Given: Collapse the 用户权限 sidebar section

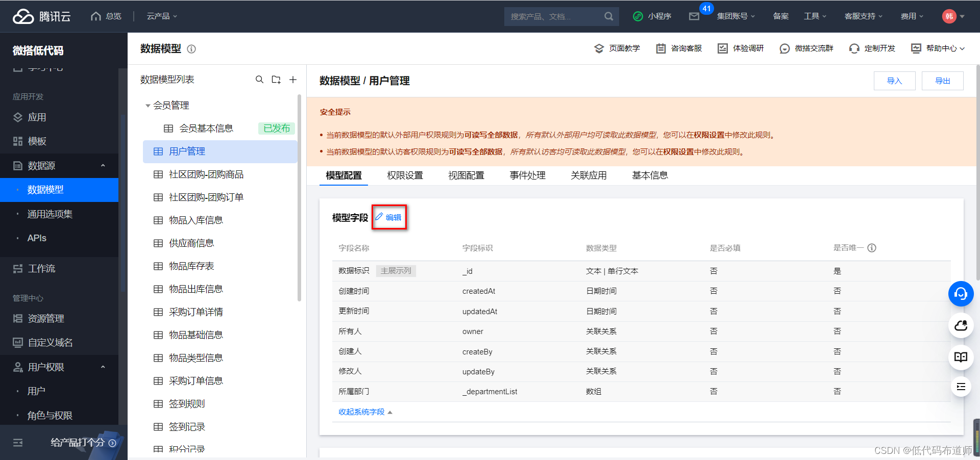Looking at the screenshot, I should tap(103, 367).
